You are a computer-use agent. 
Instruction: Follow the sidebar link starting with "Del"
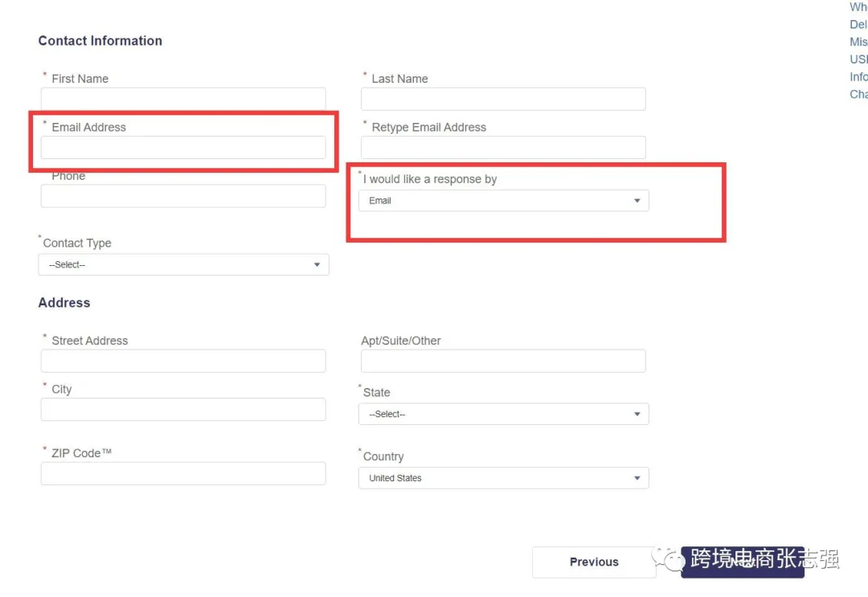point(858,25)
